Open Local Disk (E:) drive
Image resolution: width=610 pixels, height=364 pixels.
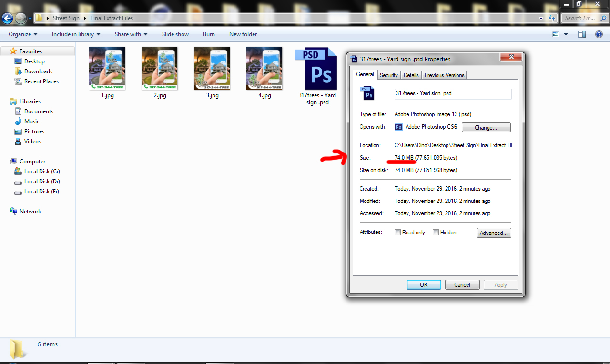tap(41, 192)
